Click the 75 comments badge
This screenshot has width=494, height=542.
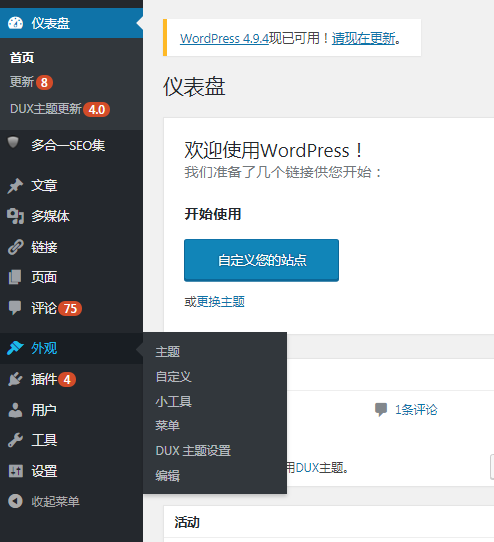pyautogui.click(x=70, y=308)
